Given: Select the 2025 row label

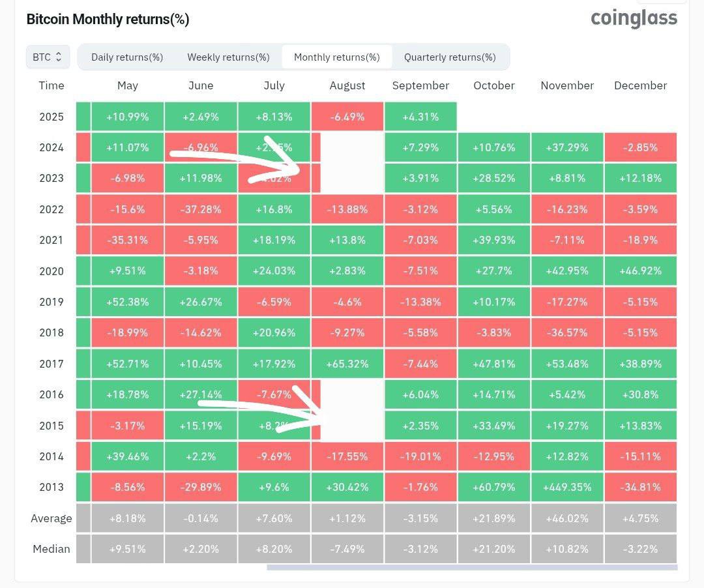Looking at the screenshot, I should 51,117.
